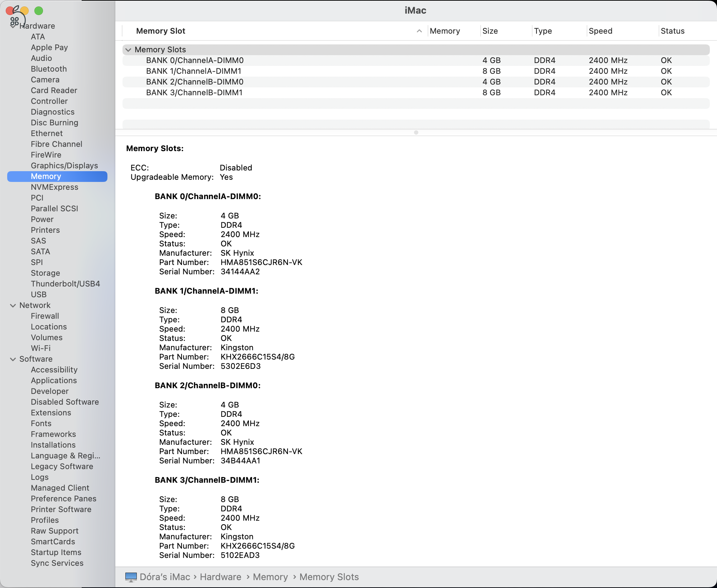Select Fonts under Software
Screen dimensions: 717x588
click(x=41, y=424)
